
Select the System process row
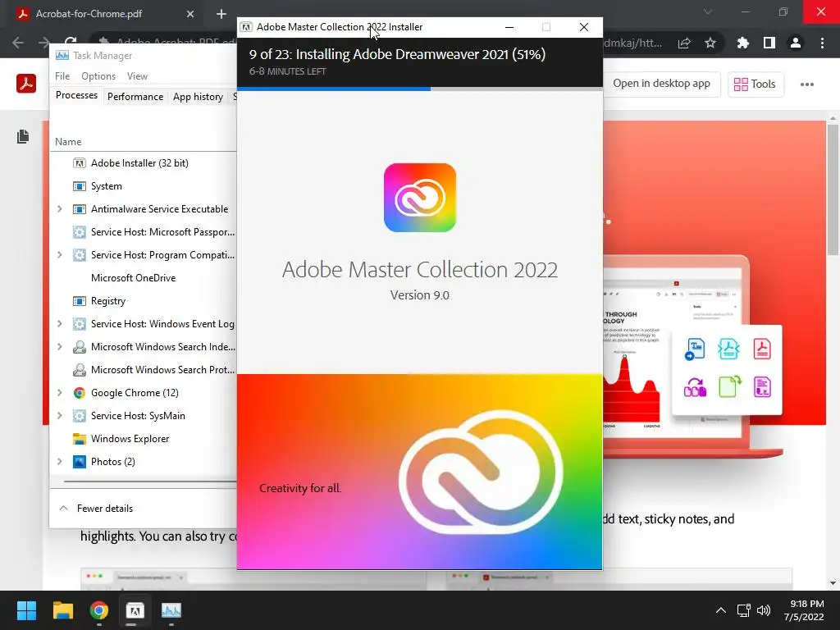pyautogui.click(x=143, y=186)
